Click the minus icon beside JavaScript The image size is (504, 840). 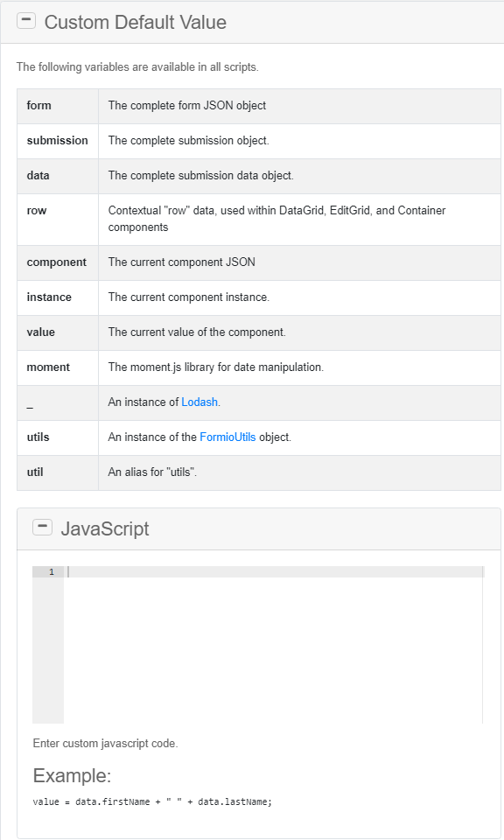coord(43,526)
